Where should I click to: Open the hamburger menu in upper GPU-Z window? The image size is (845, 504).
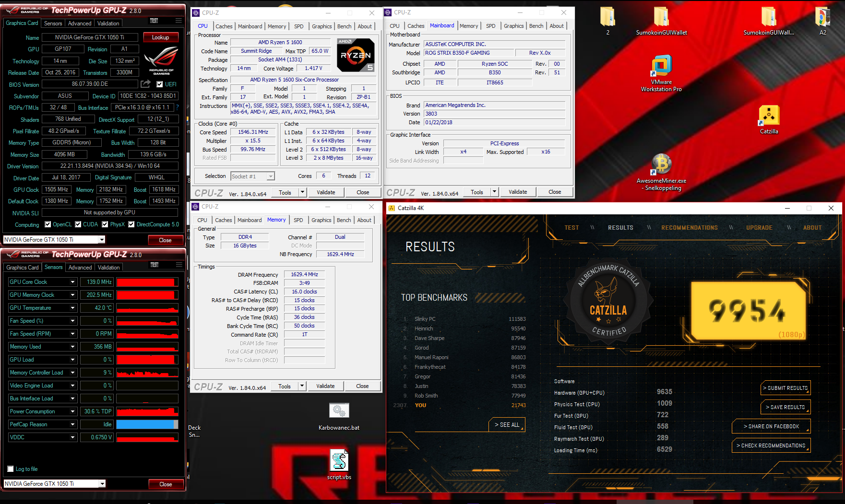tap(179, 21)
